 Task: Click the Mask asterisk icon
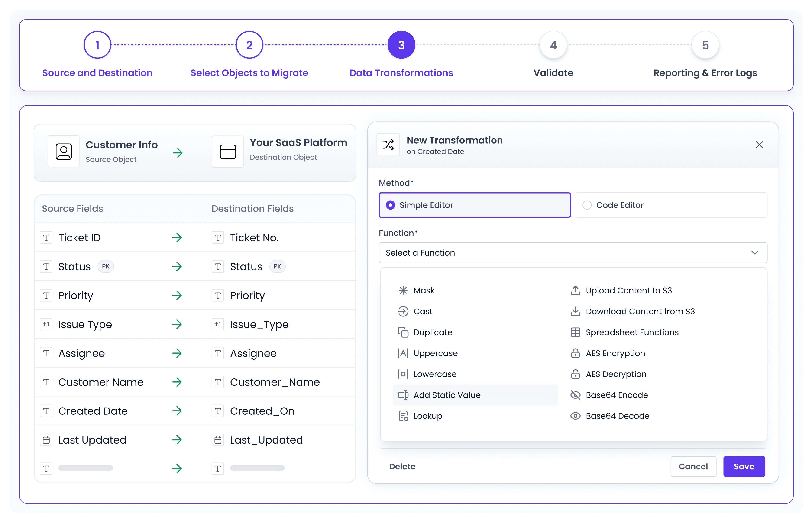[403, 291]
